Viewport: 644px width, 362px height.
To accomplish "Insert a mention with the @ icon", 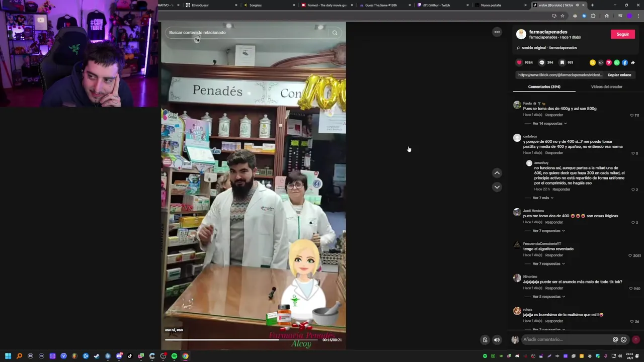I will click(x=615, y=339).
